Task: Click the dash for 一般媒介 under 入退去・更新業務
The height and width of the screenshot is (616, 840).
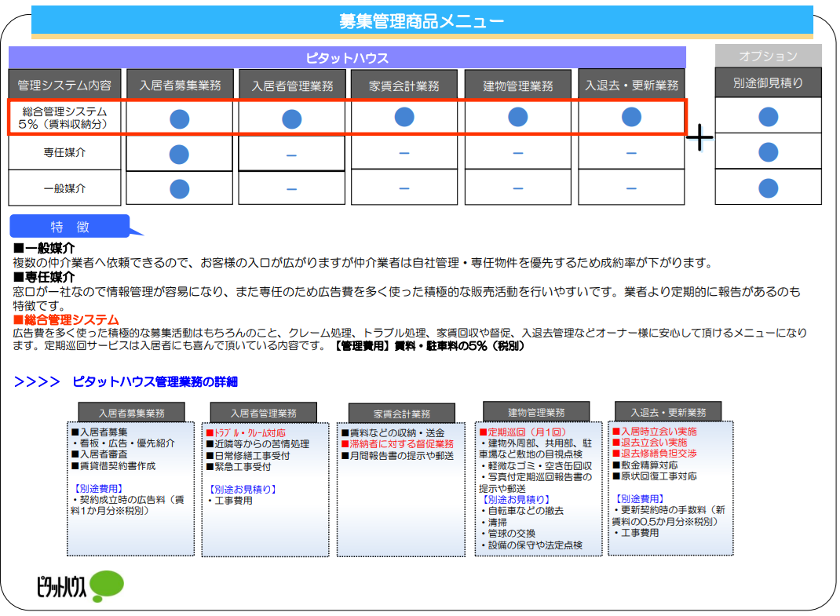Action: [x=631, y=188]
